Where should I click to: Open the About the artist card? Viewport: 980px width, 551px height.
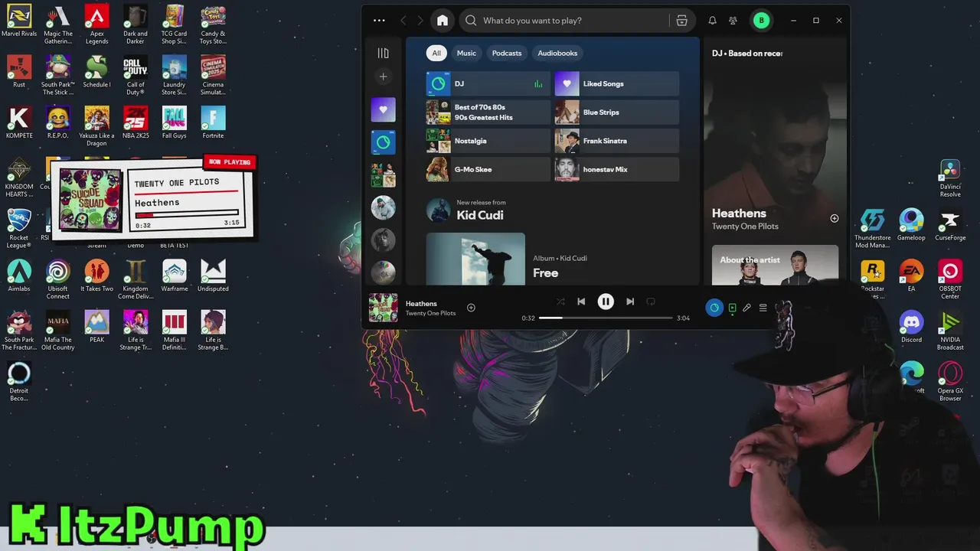coord(775,265)
